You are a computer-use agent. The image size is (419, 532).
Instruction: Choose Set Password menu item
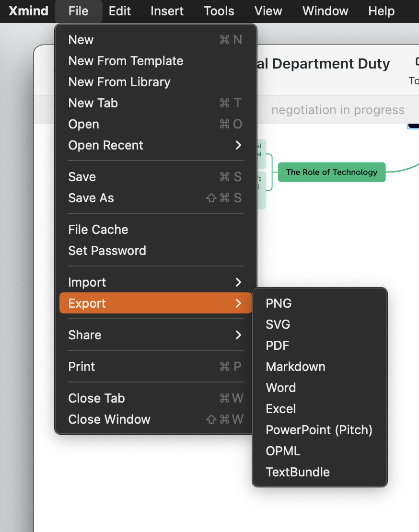click(x=155, y=251)
